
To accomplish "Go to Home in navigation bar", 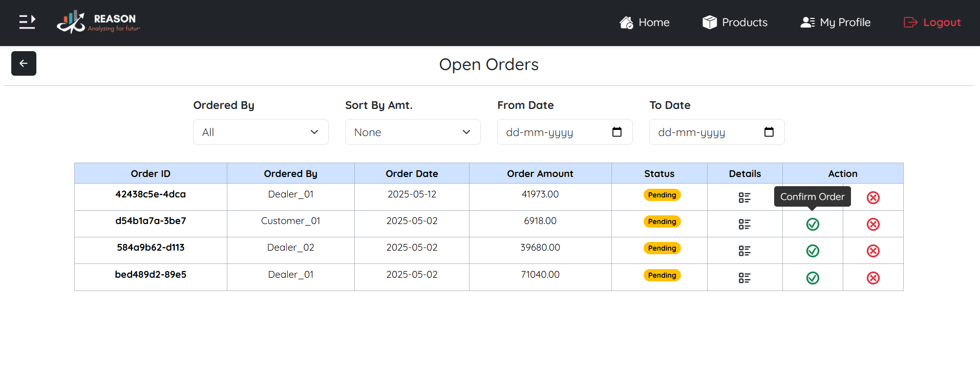I will pyautogui.click(x=645, y=23).
